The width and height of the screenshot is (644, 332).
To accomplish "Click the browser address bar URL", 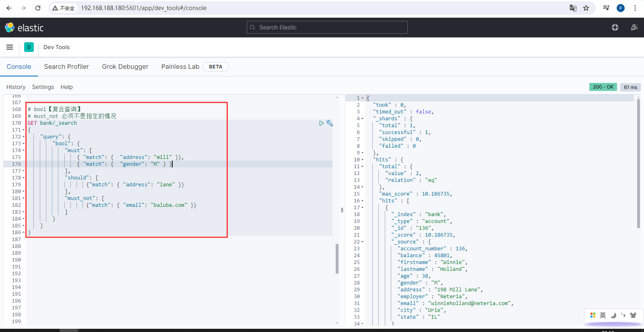I will [x=144, y=8].
